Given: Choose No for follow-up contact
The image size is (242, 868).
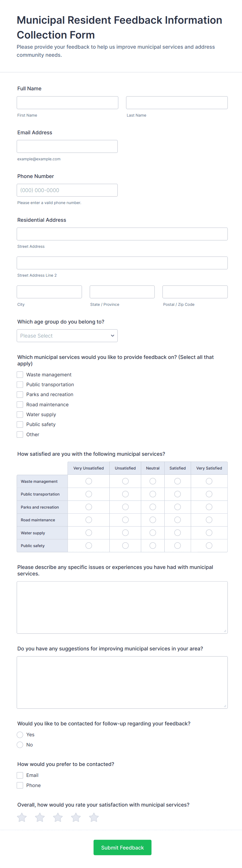Looking at the screenshot, I should click(20, 745).
